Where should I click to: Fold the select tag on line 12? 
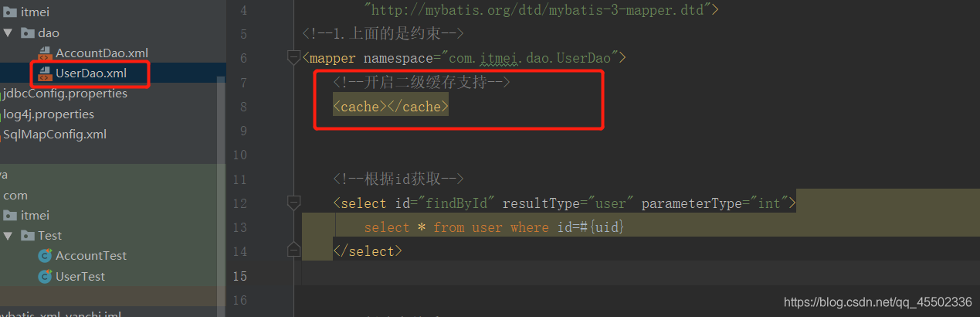tap(293, 203)
